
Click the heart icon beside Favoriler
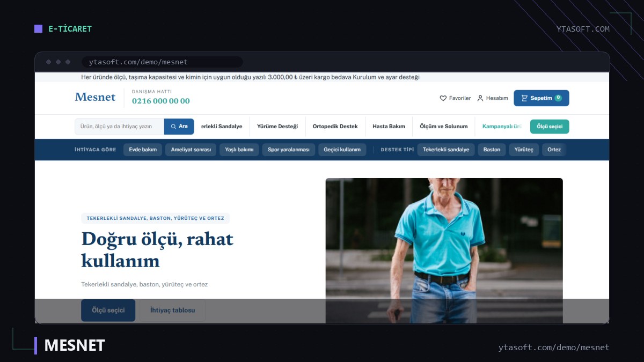[443, 98]
